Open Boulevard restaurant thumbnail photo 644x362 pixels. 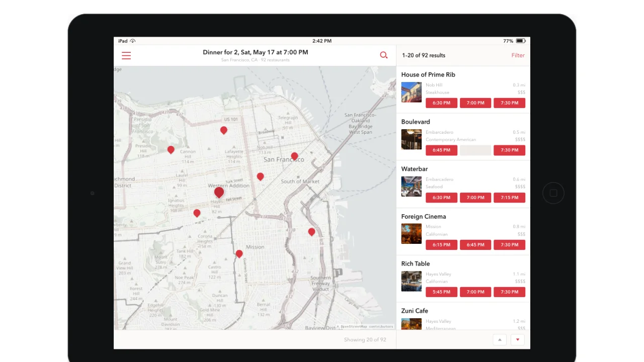(x=412, y=140)
